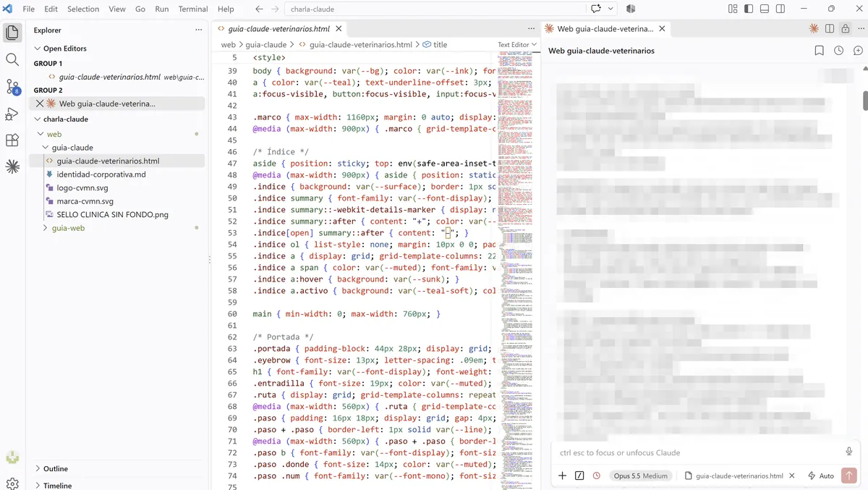Open the Run and Debug view

coord(12,114)
